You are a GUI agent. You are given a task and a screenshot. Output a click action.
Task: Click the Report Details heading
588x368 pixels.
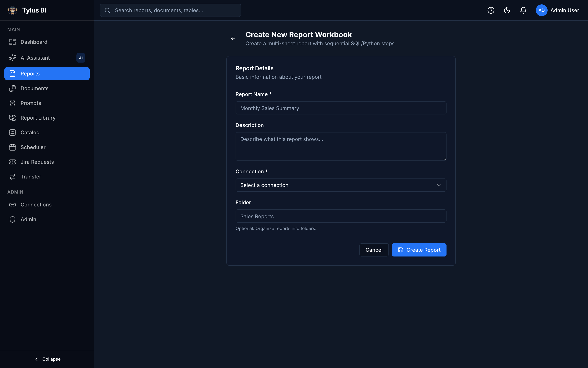tap(254, 68)
